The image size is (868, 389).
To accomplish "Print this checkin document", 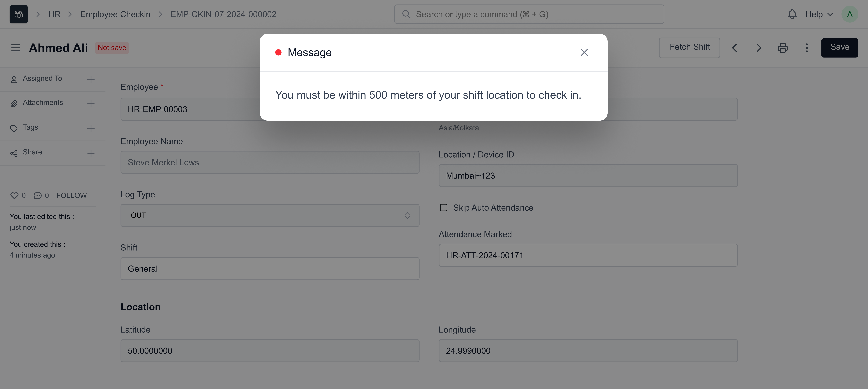I will (782, 48).
